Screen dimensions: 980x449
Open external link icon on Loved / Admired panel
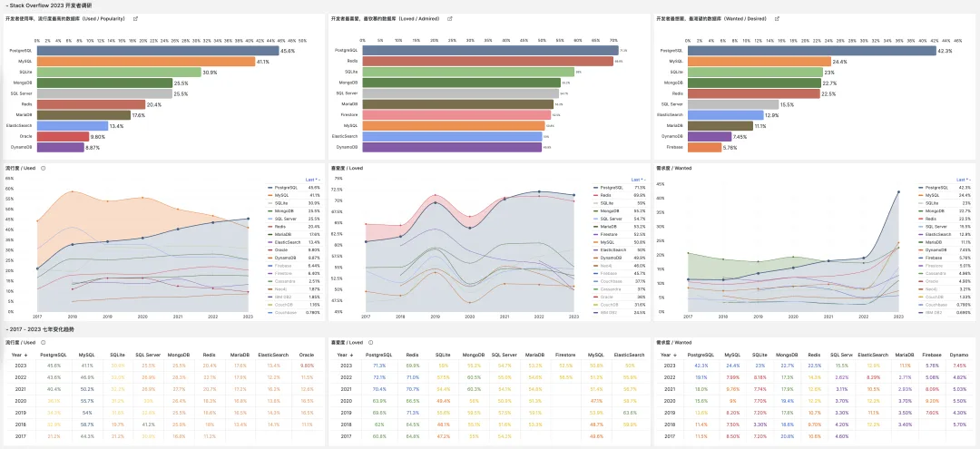tap(449, 19)
